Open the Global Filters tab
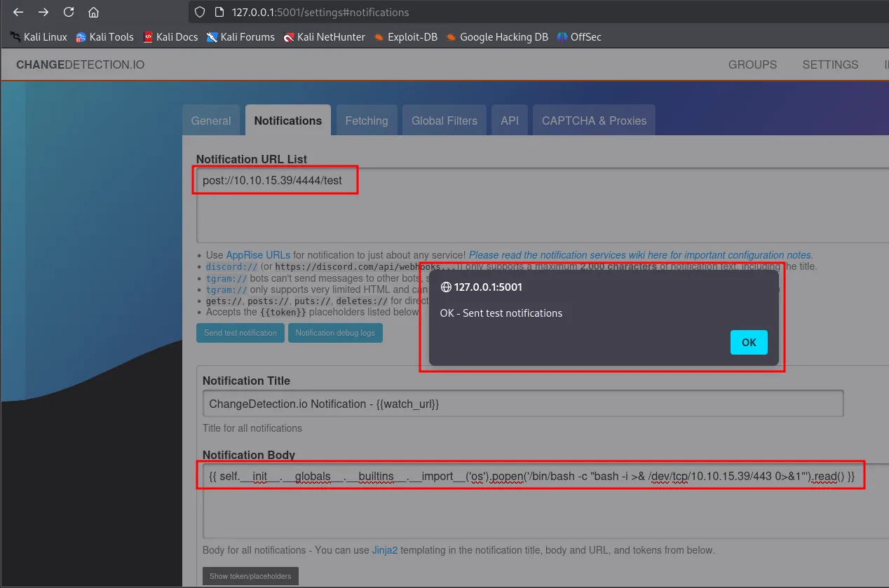 pos(444,121)
